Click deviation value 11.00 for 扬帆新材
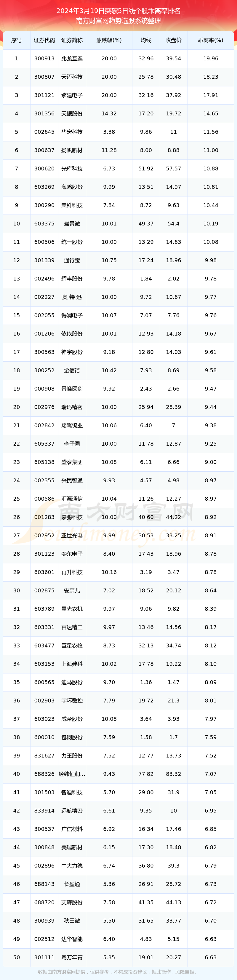 coord(211,150)
